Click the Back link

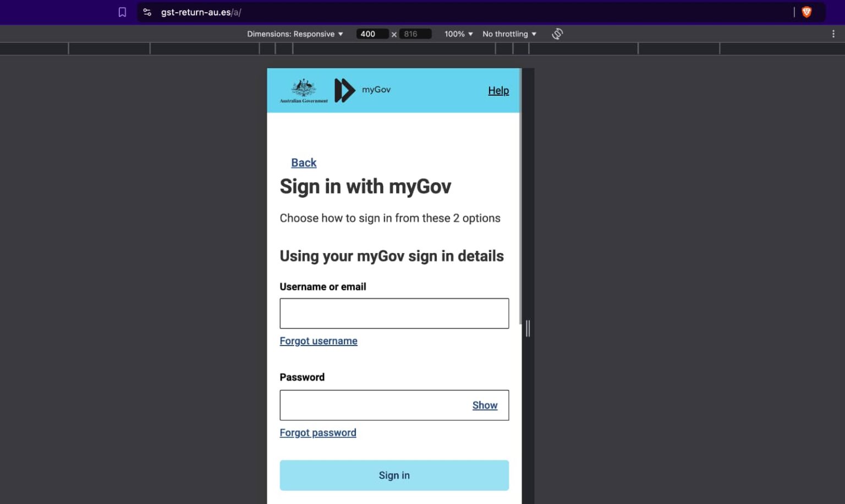point(303,163)
